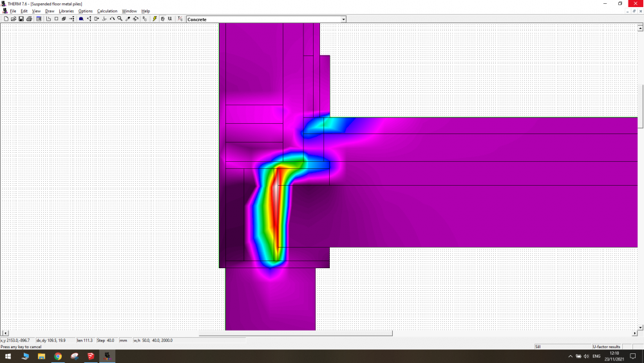Select the Draw Rectangle tool

[x=56, y=19]
